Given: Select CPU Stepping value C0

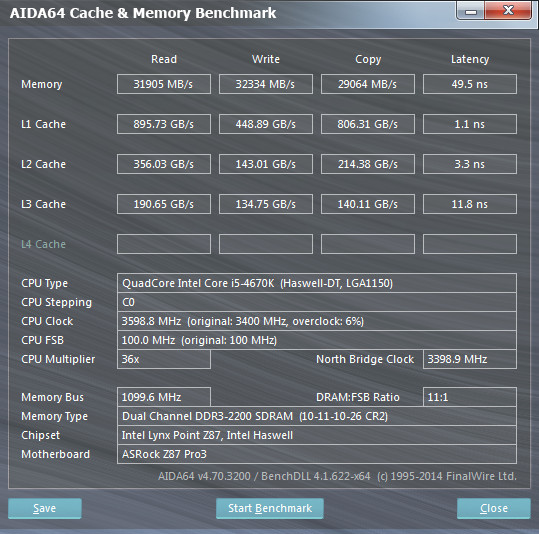Looking at the screenshot, I should (x=317, y=302).
